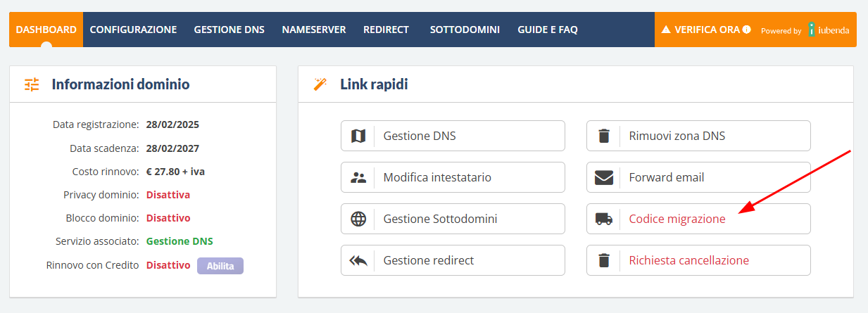Select the Dashboard tab

coord(46,30)
